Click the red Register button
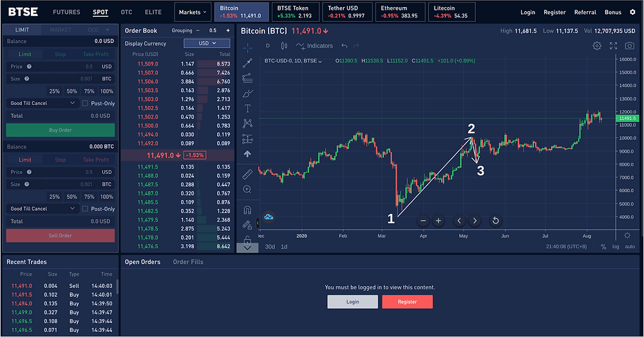 pos(408,302)
